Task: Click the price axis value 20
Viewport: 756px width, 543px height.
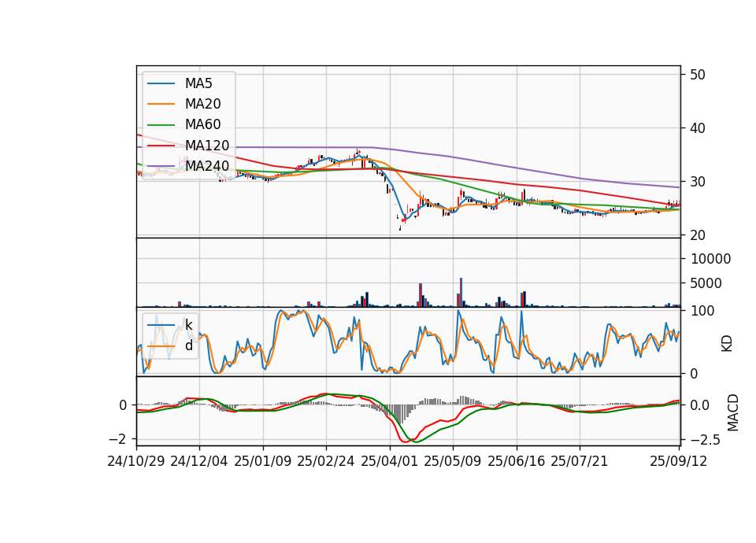Action: click(697, 235)
